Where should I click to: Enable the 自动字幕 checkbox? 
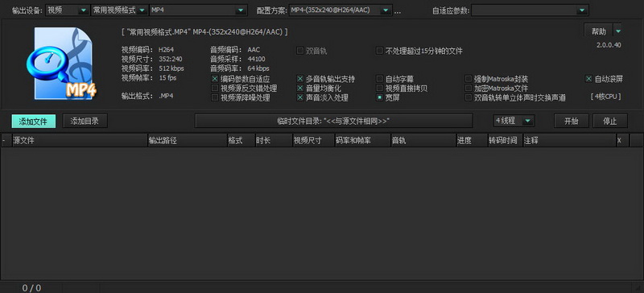tap(380, 79)
